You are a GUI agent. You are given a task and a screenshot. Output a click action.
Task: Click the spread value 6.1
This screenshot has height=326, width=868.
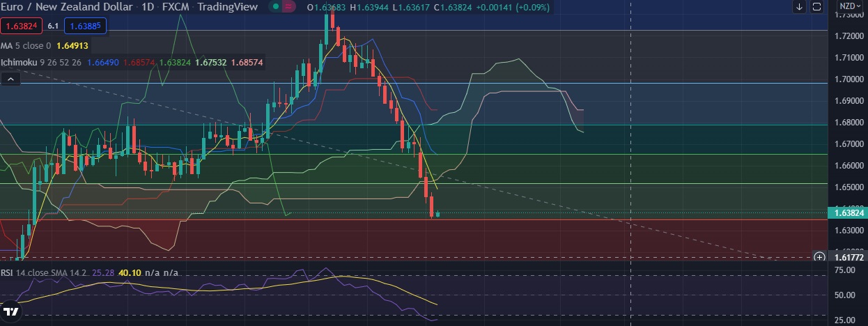[x=53, y=26]
